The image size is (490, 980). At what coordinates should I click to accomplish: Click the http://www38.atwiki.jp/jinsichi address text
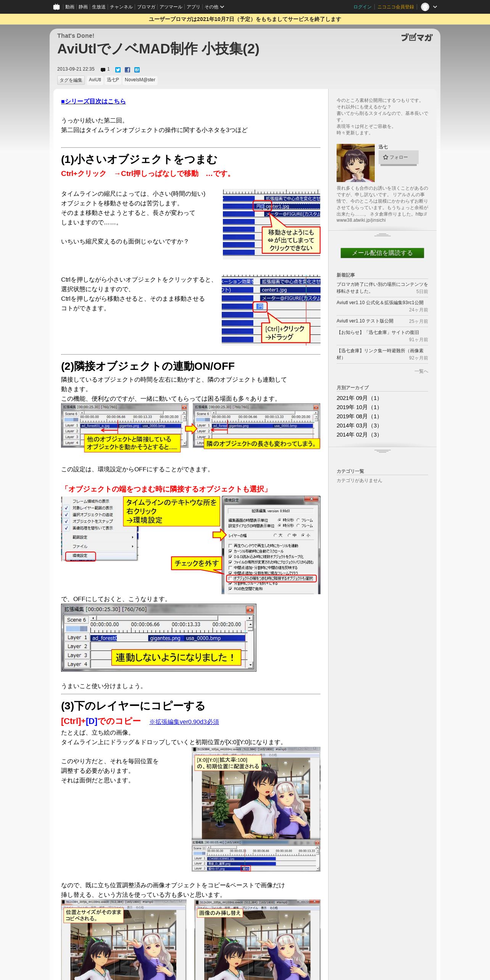coord(382,217)
